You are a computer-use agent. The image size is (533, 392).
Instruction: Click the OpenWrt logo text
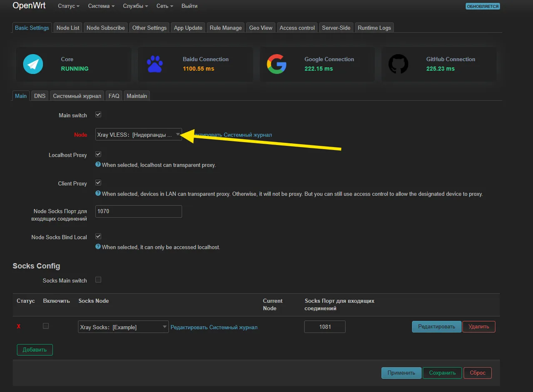pyautogui.click(x=29, y=6)
